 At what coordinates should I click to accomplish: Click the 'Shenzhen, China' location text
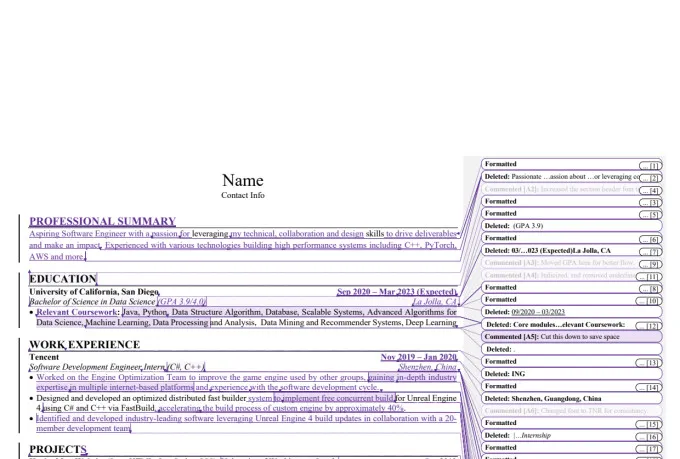coord(428,367)
